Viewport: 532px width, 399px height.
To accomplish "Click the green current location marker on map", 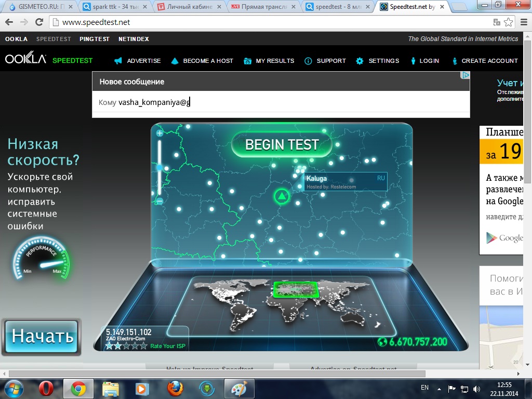I will (282, 196).
